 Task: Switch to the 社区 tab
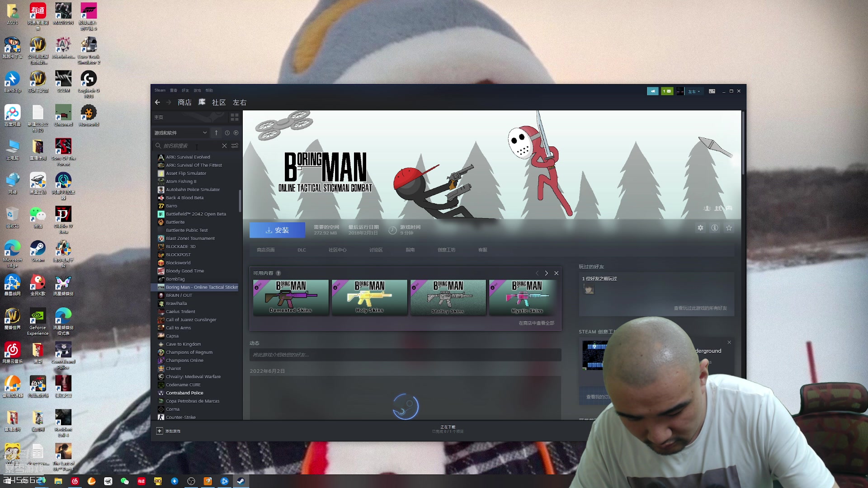(x=219, y=103)
